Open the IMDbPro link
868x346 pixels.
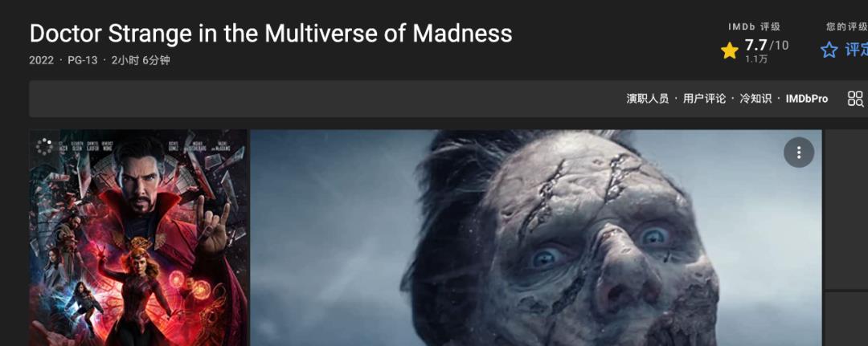tap(807, 99)
